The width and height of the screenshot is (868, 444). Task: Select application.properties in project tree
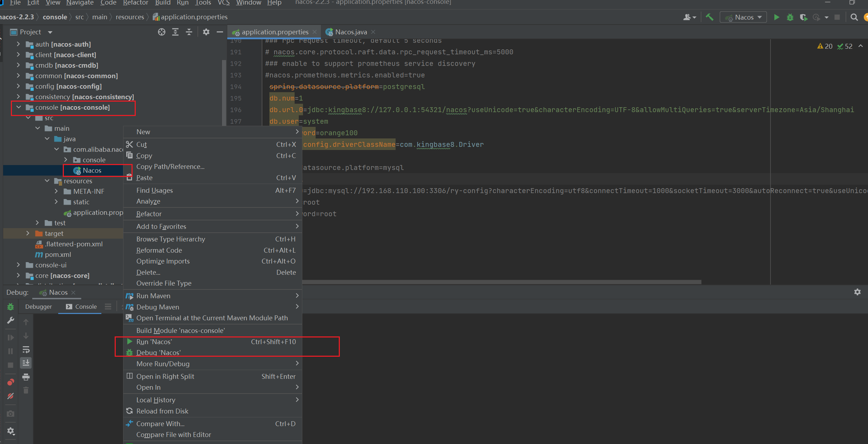point(94,212)
